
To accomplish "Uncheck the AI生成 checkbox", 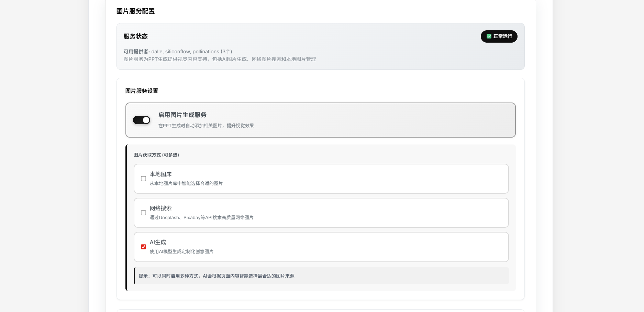I will point(143,247).
